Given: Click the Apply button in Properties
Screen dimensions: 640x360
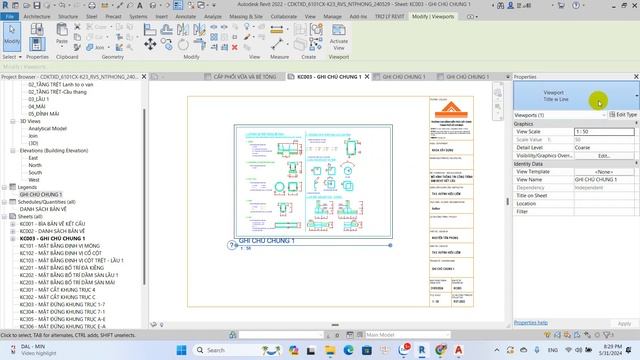Looking at the screenshot, I should pyautogui.click(x=624, y=323).
